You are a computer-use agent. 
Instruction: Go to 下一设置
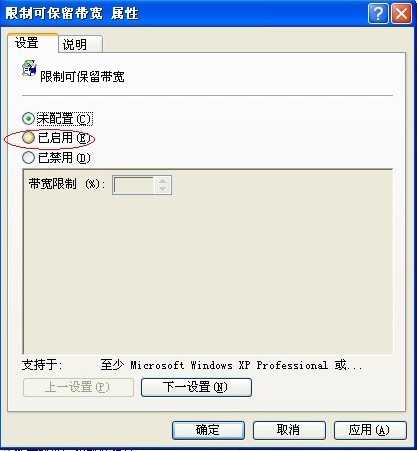(196, 387)
